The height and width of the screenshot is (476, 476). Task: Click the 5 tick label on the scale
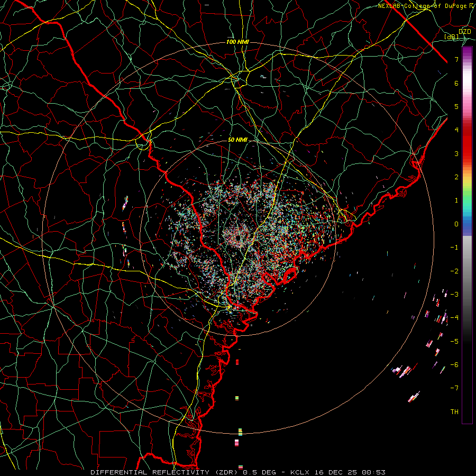456,106
